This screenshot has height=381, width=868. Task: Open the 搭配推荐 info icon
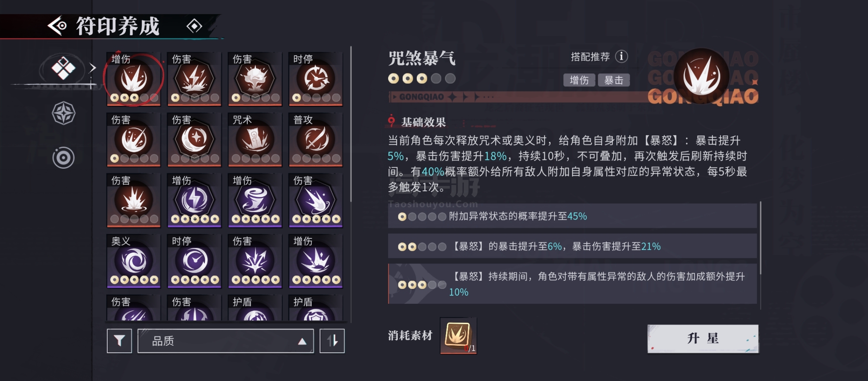click(x=621, y=56)
